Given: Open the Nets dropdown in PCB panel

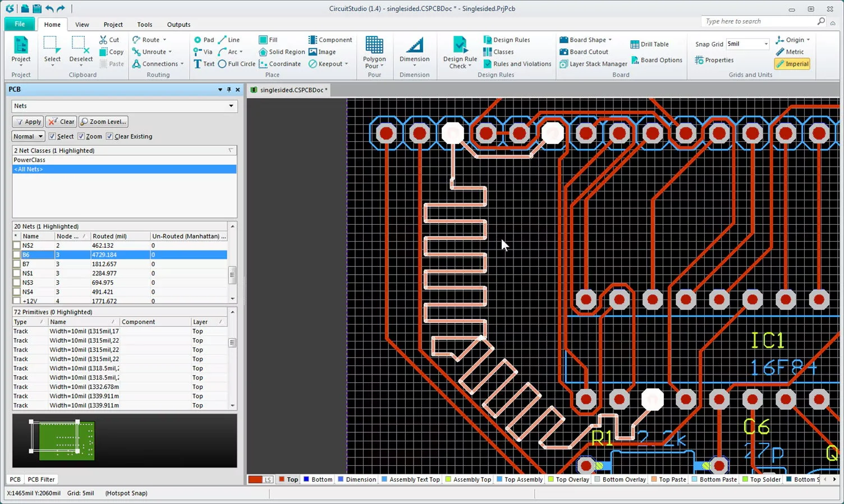Looking at the screenshot, I should pyautogui.click(x=231, y=106).
